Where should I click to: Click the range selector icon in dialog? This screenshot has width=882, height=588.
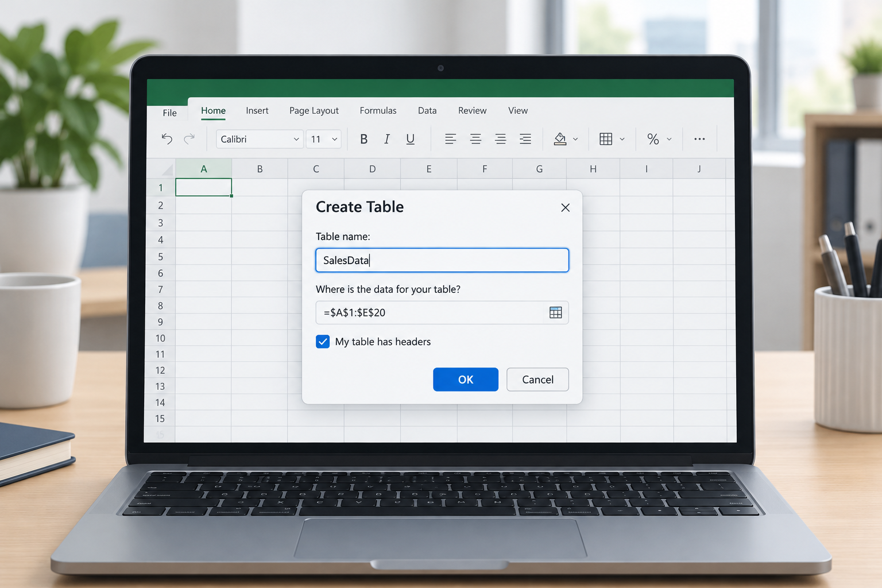[556, 312]
